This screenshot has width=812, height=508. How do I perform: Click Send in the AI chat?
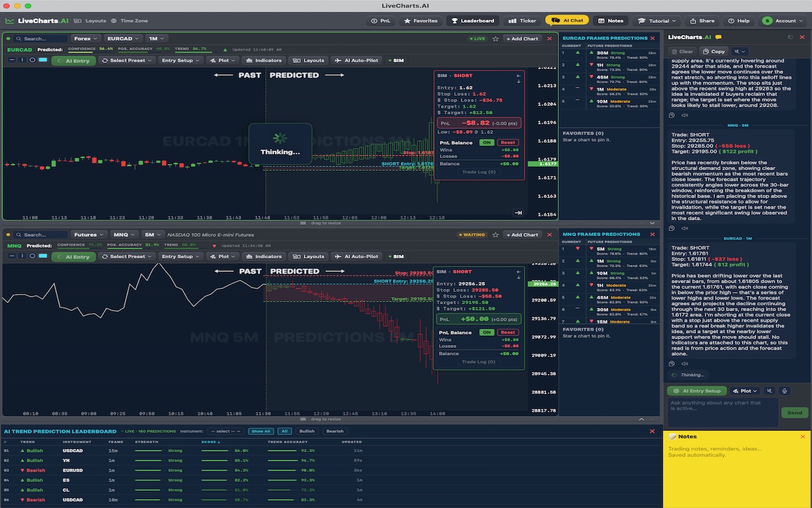click(795, 413)
